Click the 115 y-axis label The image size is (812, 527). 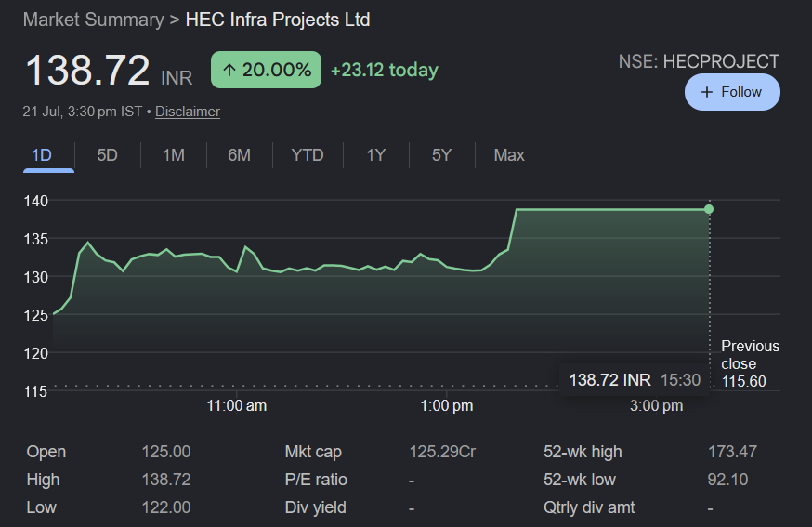[35, 391]
